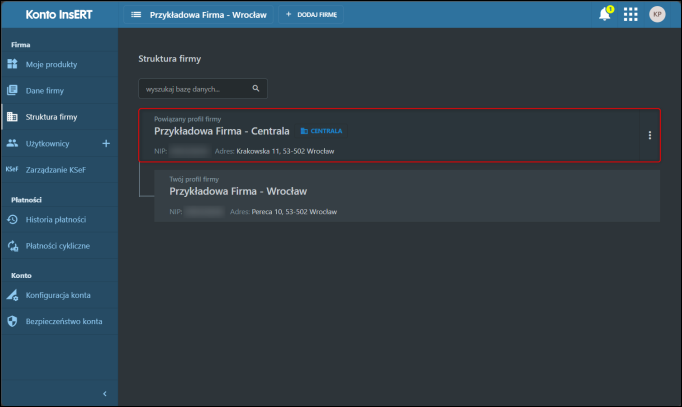Screen dimensions: 682x407
Task: Open the Przykładowa Firma - Wrocław company switcher
Action: (x=199, y=15)
